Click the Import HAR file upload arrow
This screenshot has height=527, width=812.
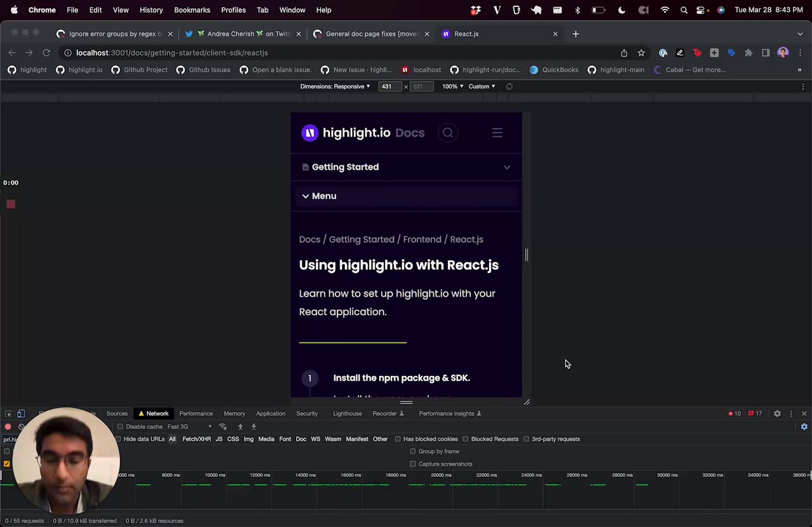pos(240,427)
